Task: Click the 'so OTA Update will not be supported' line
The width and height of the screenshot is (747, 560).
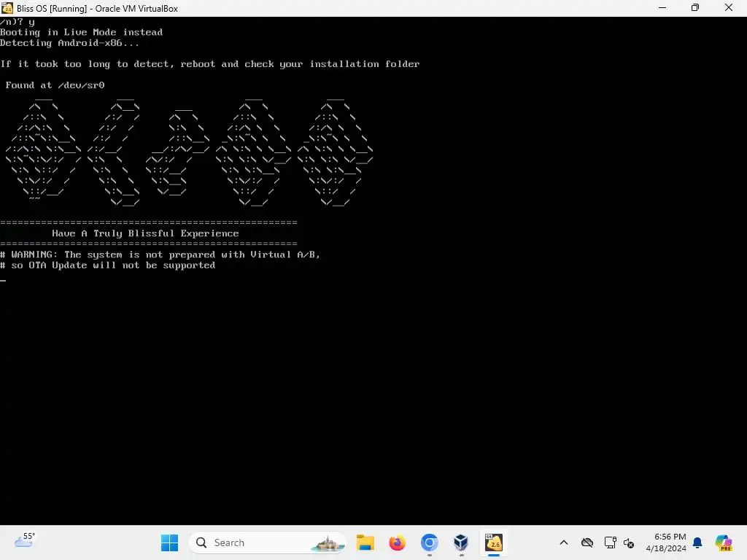Action: tap(108, 265)
